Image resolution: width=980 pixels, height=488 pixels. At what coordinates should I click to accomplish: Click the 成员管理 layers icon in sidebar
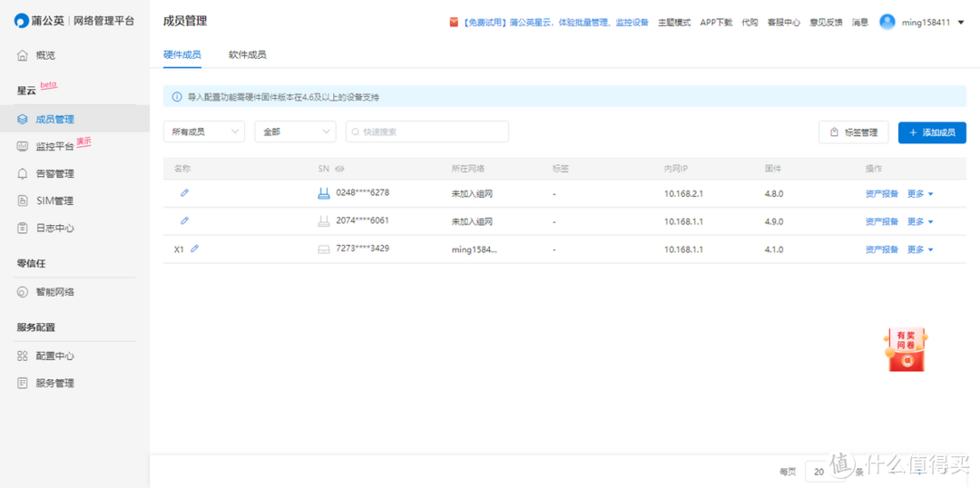(23, 119)
